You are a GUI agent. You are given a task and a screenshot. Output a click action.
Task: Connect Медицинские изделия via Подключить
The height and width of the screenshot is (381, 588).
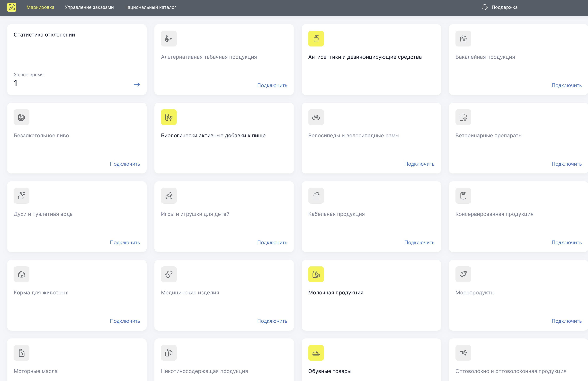tap(272, 321)
